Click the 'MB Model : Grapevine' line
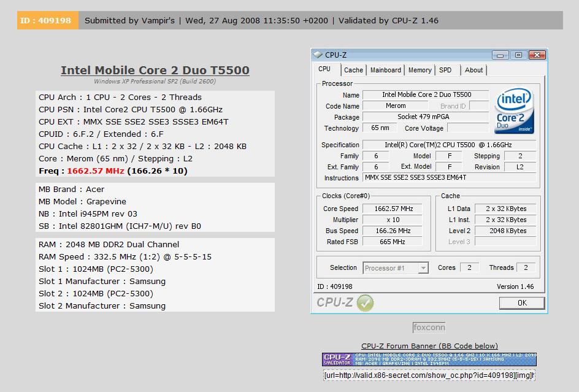The width and height of the screenshot is (579, 392). point(82,201)
